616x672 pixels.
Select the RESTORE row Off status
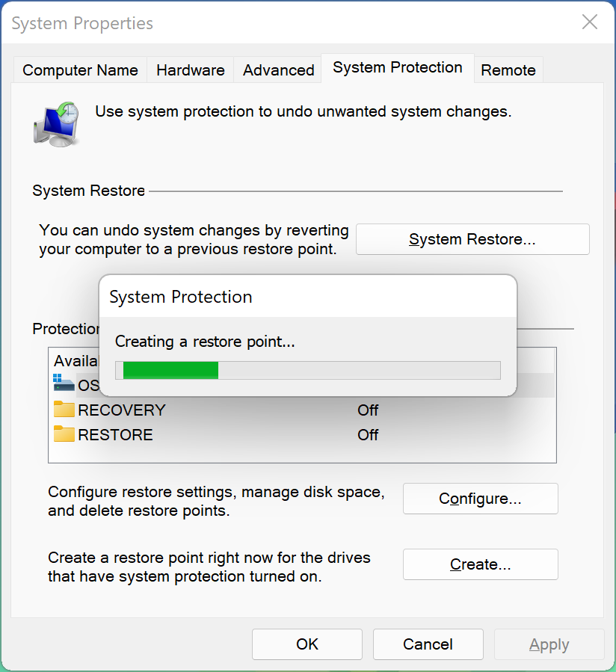pyautogui.click(x=368, y=434)
